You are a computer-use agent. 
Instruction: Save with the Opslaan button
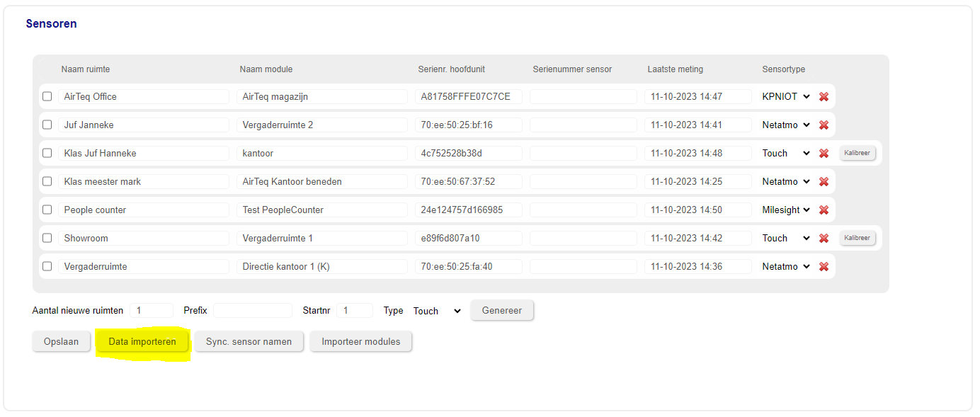tap(61, 341)
